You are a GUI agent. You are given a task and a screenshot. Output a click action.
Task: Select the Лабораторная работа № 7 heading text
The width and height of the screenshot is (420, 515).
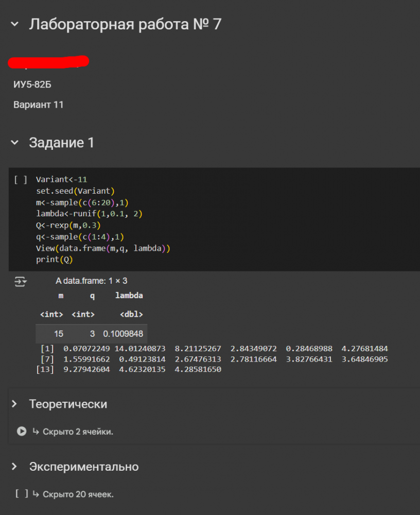click(x=125, y=24)
